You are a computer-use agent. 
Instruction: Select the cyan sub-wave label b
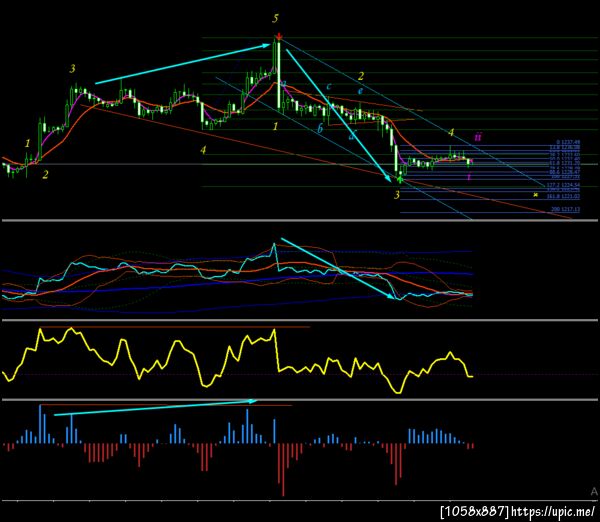[x=320, y=129]
